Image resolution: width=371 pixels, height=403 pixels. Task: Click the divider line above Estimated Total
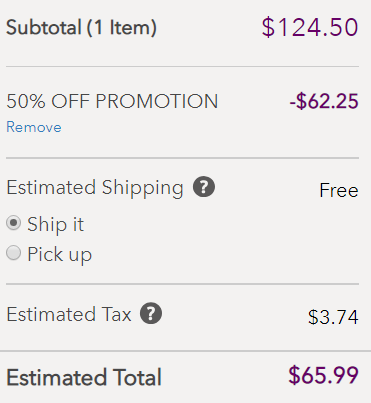point(185,351)
